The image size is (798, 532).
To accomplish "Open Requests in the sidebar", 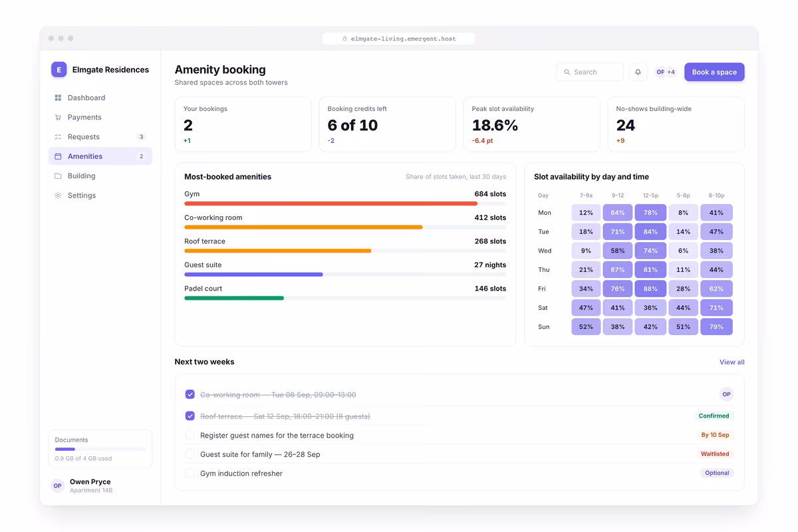I will (x=100, y=137).
